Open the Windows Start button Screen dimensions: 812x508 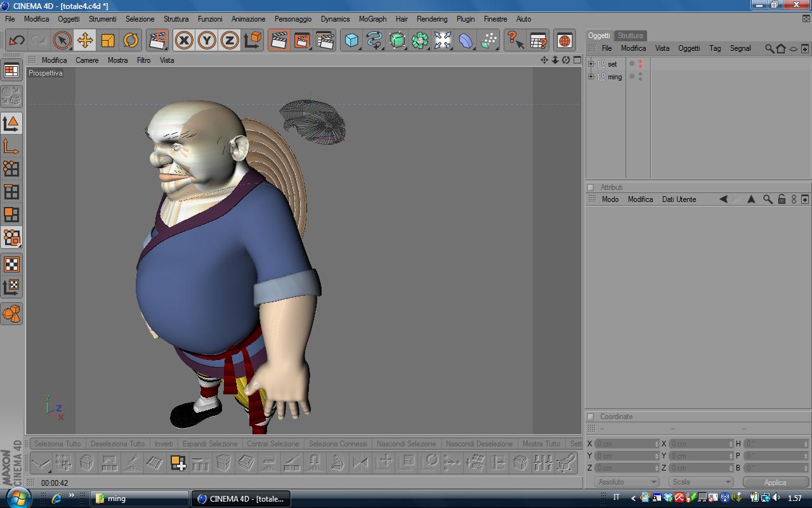coord(17,498)
